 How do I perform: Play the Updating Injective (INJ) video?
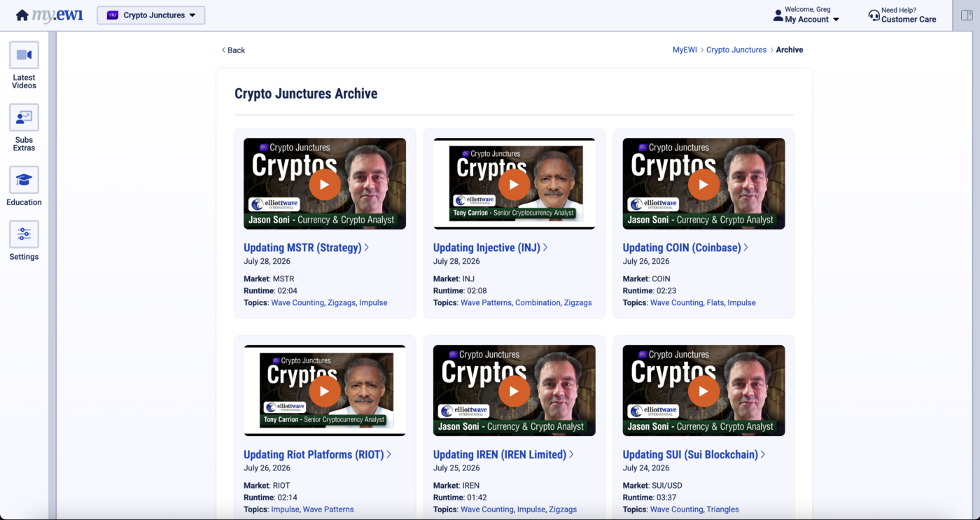pos(514,184)
